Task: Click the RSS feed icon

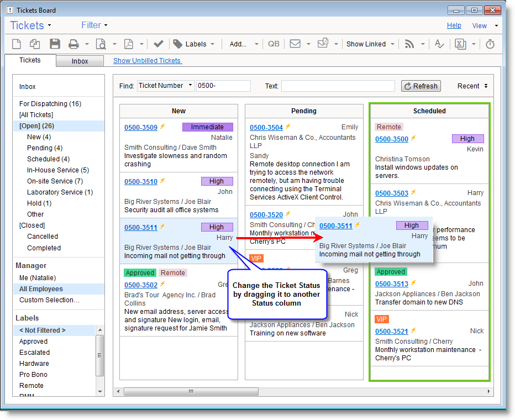Action: (x=409, y=44)
